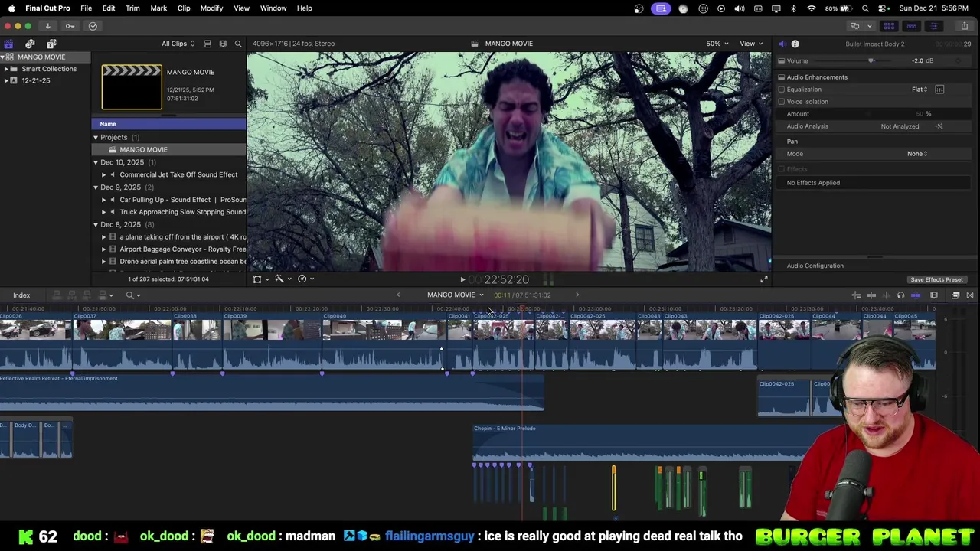Enable the Equalization checkbox

(782, 90)
